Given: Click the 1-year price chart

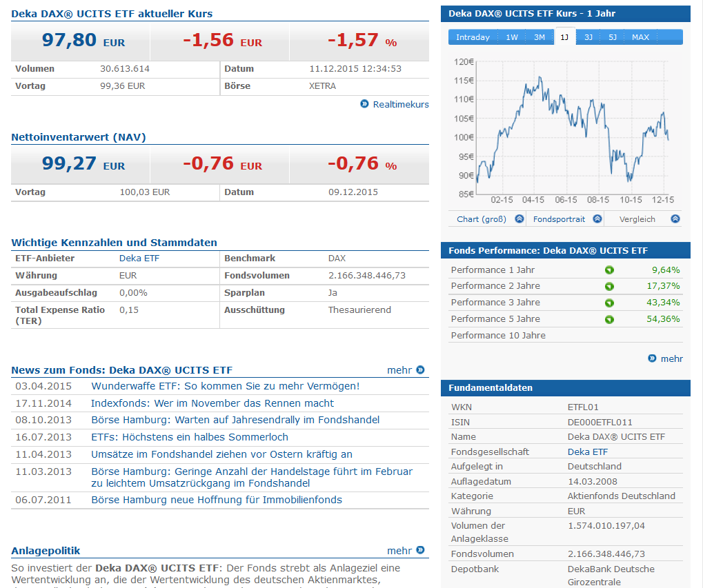Looking at the screenshot, I should [x=565, y=130].
